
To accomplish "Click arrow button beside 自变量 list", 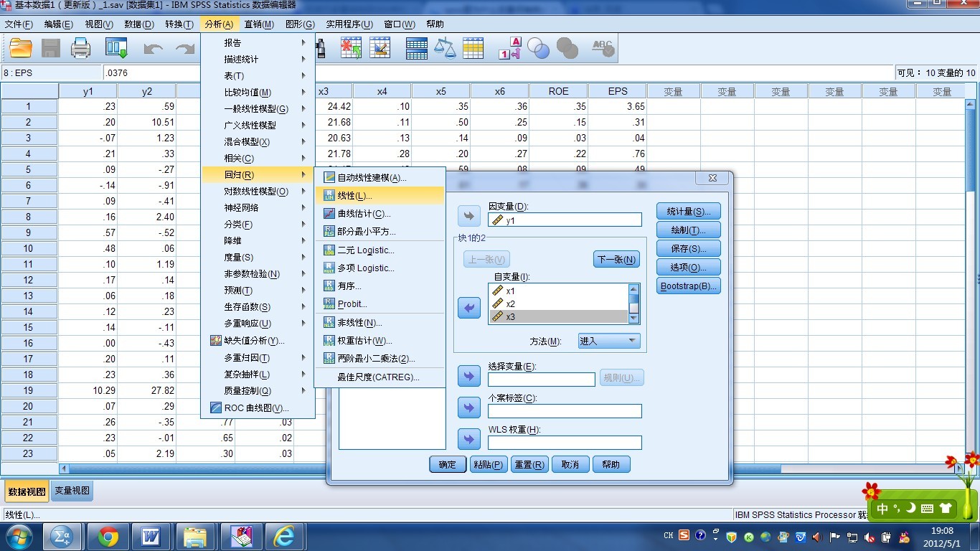I will (469, 309).
